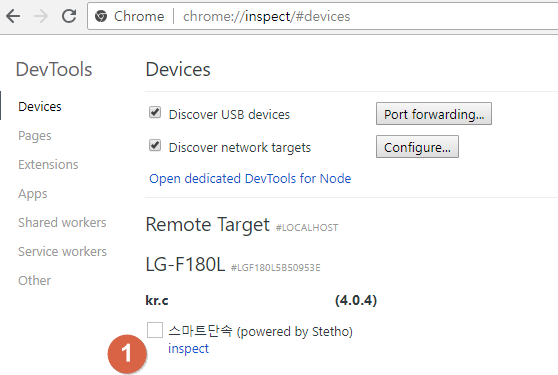Select Devices in the DevTools sidebar
This screenshot has height=375, width=558.
[x=40, y=107]
